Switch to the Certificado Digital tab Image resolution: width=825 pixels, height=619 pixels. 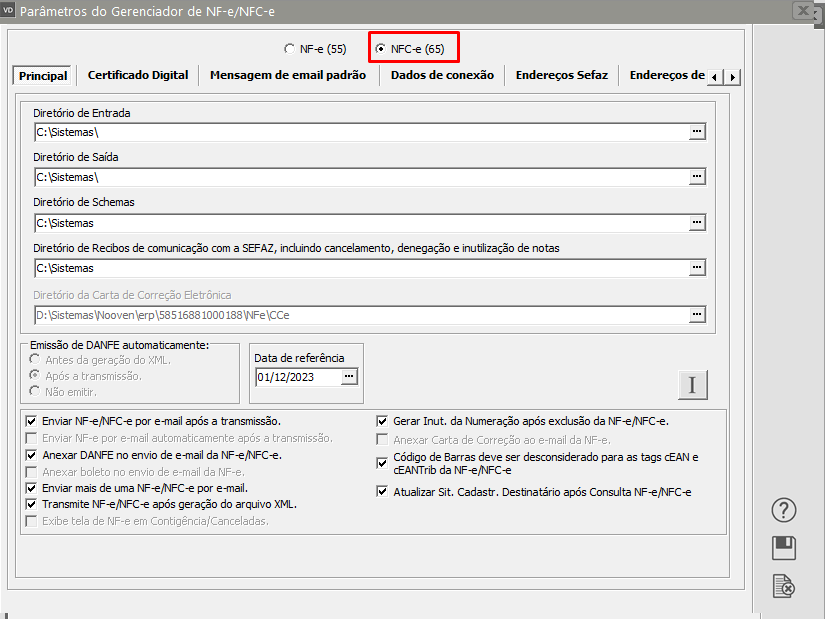138,75
